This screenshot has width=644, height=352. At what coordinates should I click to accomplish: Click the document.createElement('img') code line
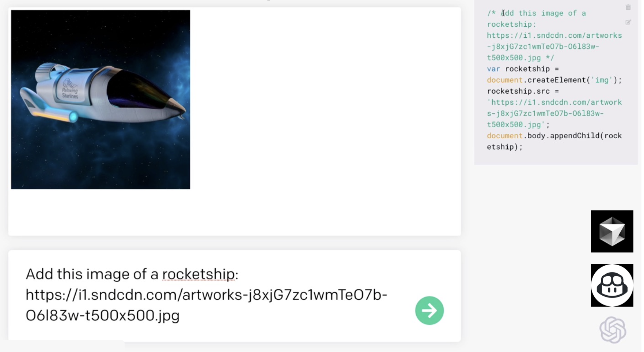coord(554,80)
